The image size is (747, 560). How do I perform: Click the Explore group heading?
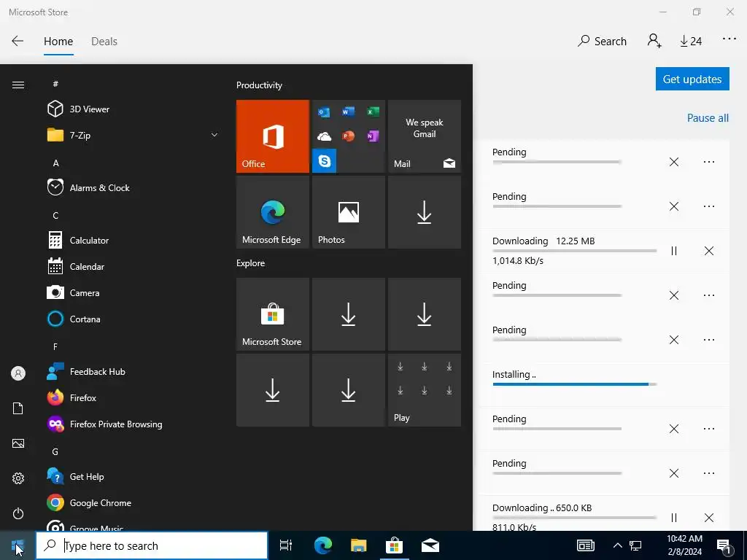coord(251,263)
